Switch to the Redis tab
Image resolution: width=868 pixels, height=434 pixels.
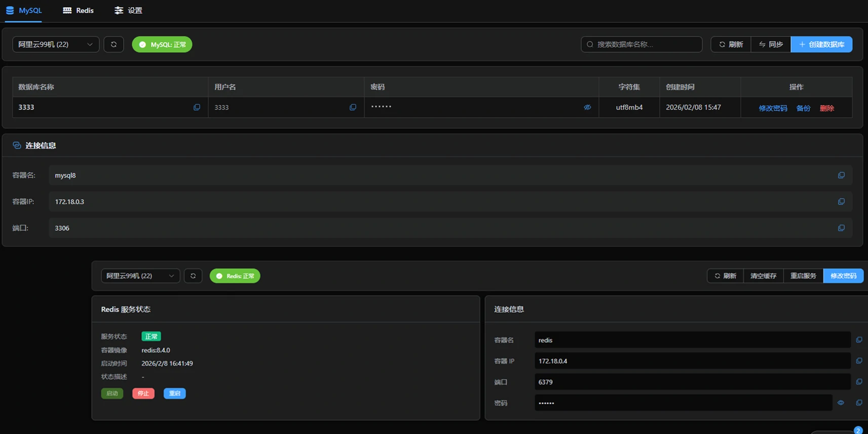[78, 10]
